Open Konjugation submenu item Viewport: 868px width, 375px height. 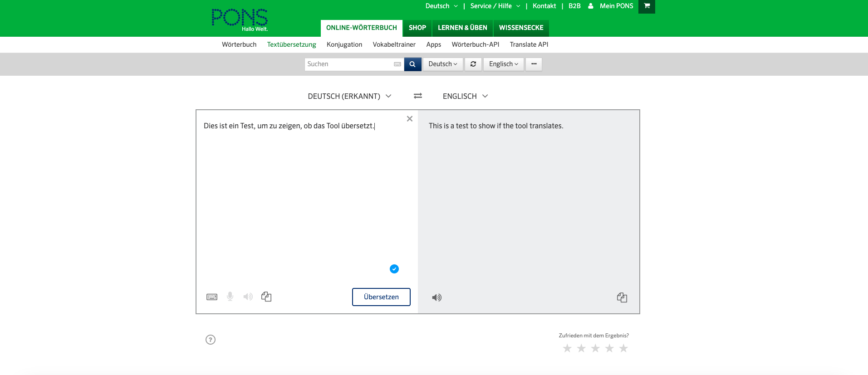coord(344,44)
